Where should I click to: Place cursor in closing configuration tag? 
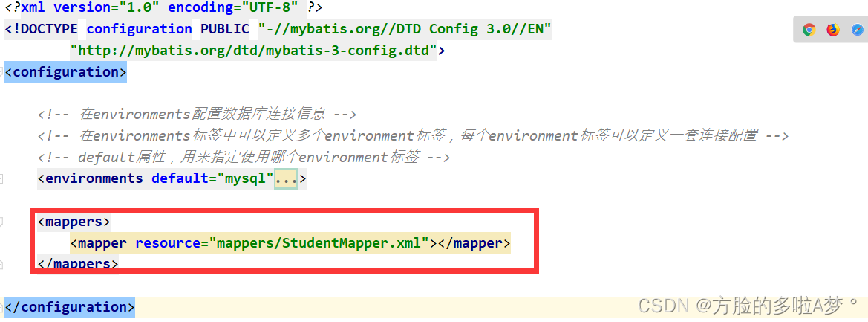[70, 306]
